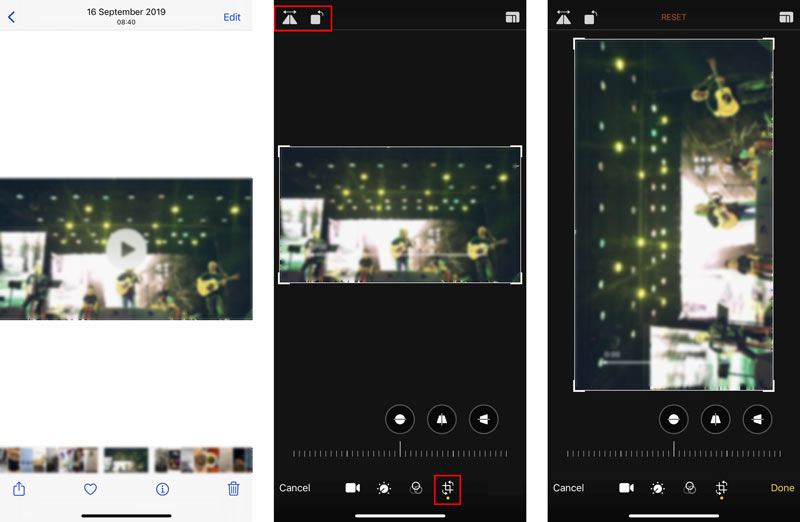Select Vertical perspective in the middle screen
This screenshot has height=522, width=800.
pyautogui.click(x=442, y=419)
